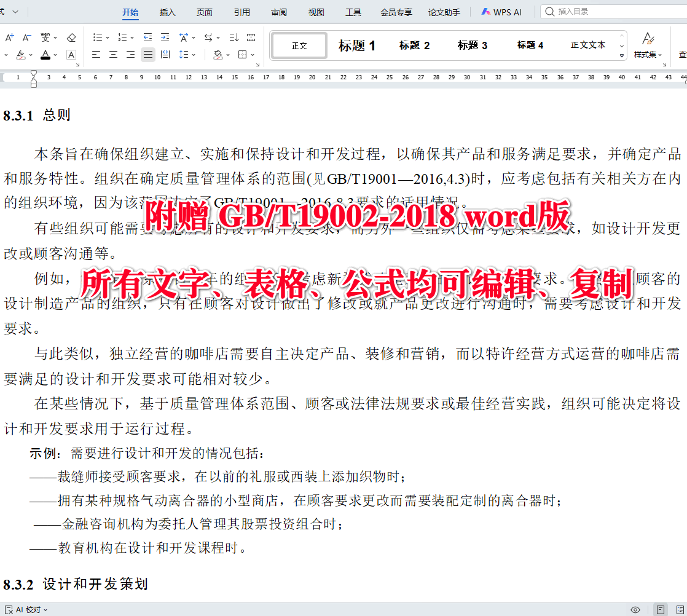Open the 视图 tab
The height and width of the screenshot is (616, 687).
pos(316,12)
